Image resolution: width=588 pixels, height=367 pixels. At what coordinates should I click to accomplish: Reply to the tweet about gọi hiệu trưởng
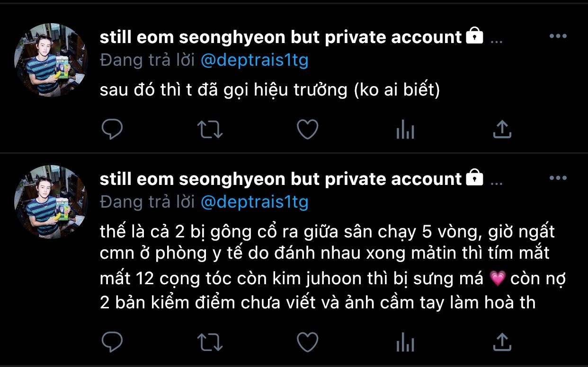pos(112,129)
